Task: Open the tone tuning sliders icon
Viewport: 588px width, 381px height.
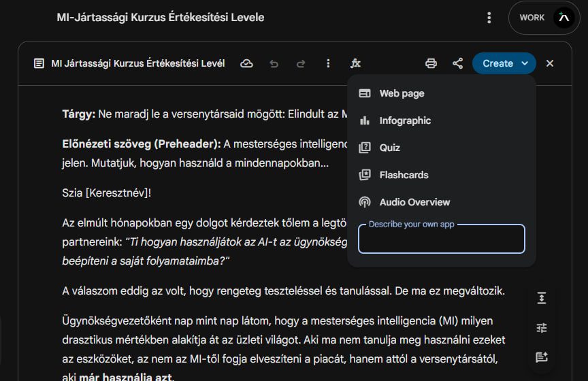Action: coord(542,328)
